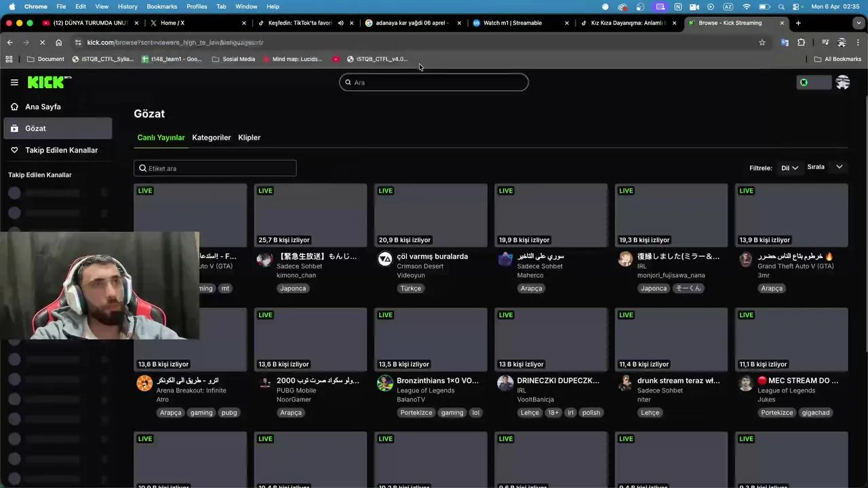The width and height of the screenshot is (868, 488).
Task: Click the magnifier icon in Ara search
Action: tap(348, 83)
